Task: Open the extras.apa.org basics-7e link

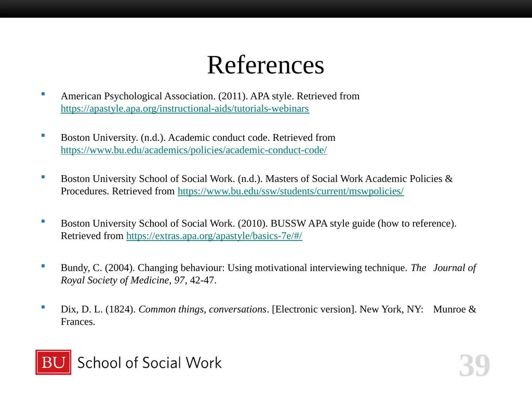Action: tap(214, 236)
